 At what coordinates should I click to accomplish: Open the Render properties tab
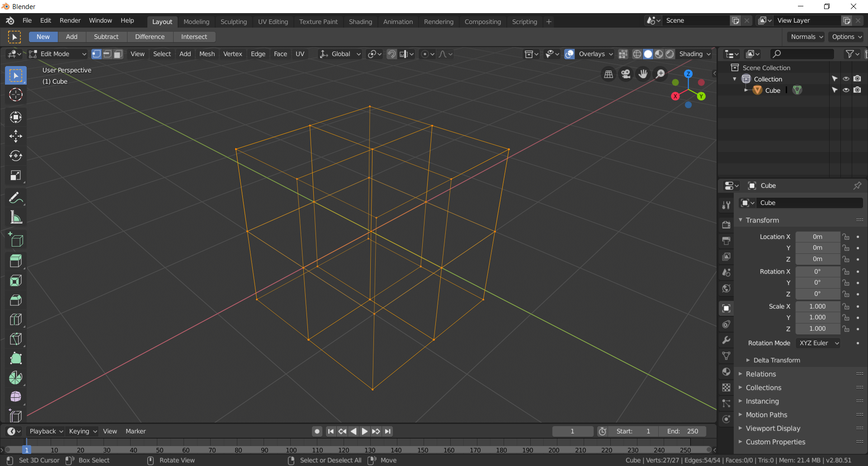[726, 225]
